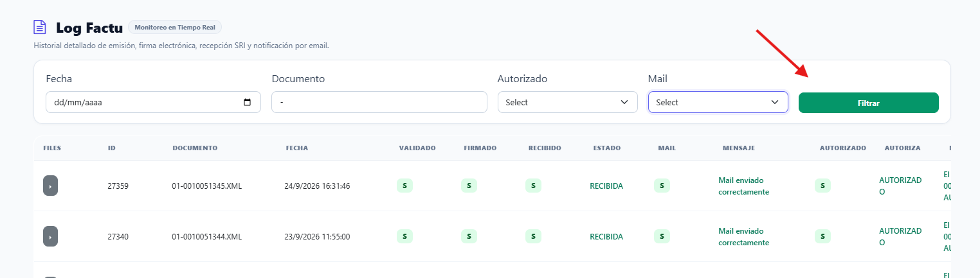Click Mail enviado correctamente in row 27359
This screenshot has width=980, height=278.
(x=744, y=186)
